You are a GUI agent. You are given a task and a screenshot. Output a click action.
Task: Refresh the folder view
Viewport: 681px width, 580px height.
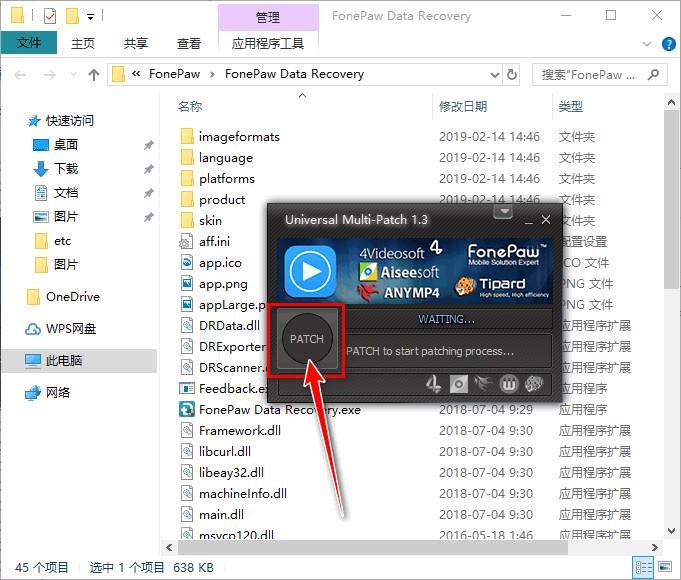tap(512, 75)
